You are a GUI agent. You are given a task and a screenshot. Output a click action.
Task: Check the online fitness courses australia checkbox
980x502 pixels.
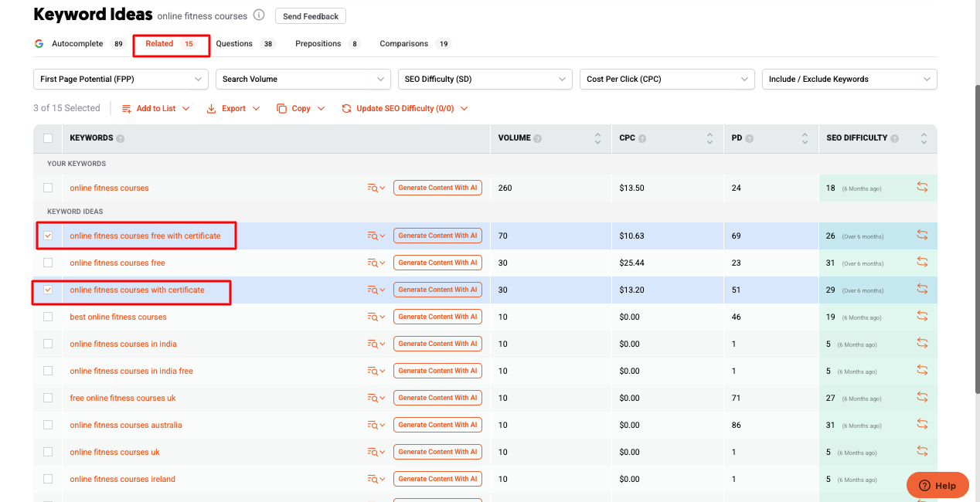tap(48, 425)
